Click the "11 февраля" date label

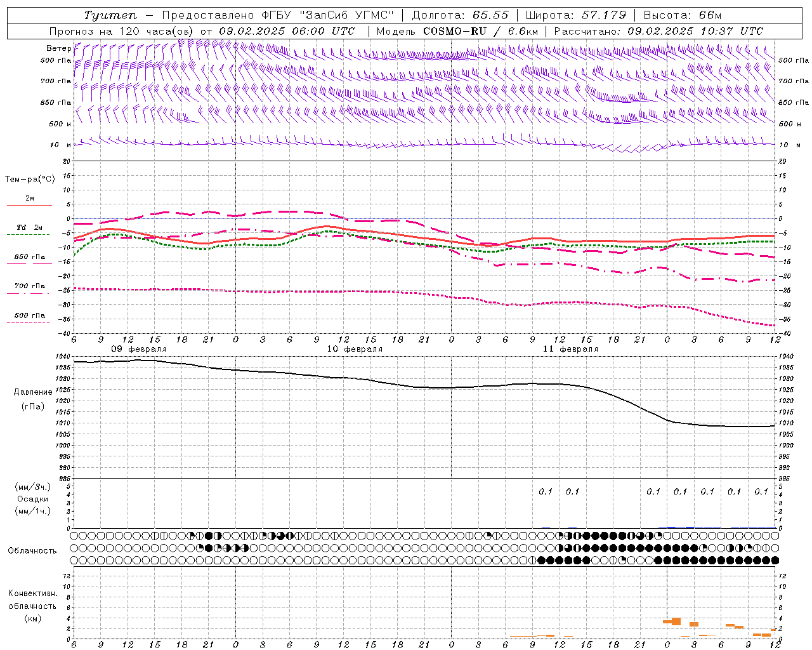570,349
